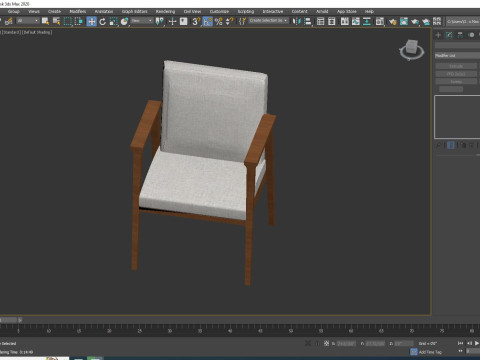Viewport: 480px width, 360px height.
Task: Toggle Select and Manipulate crosshair icon
Action: pos(172,21)
